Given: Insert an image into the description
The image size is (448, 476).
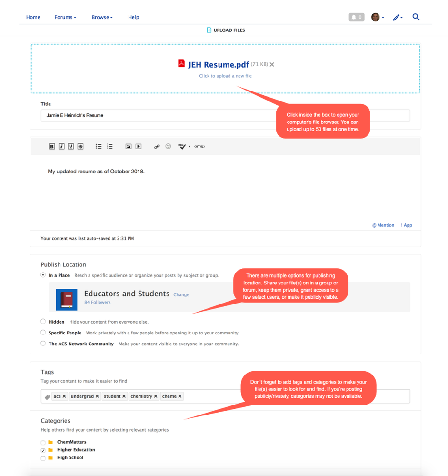Looking at the screenshot, I should (128, 146).
